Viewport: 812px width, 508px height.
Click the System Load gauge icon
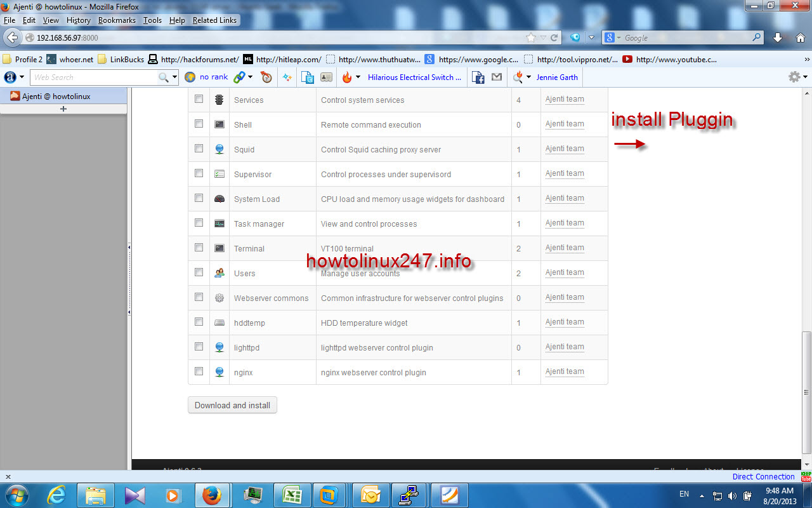219,199
